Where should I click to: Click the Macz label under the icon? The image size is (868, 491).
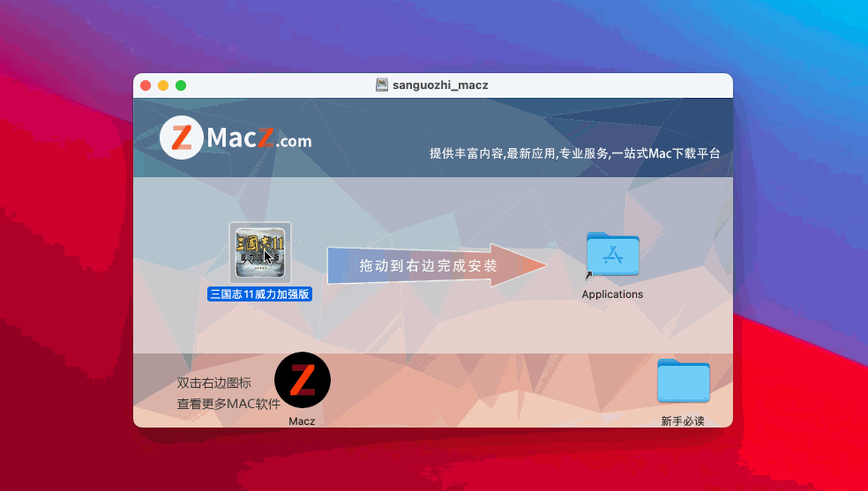pos(302,420)
